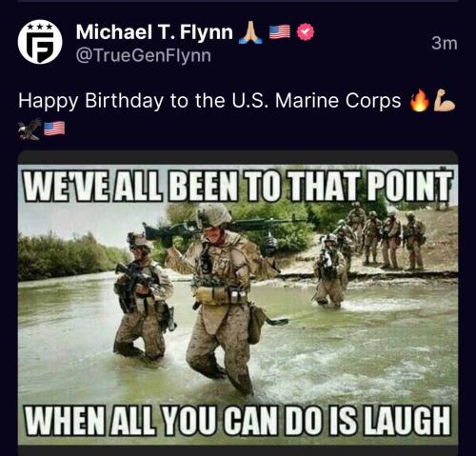Click the kneeling Marine on the left
This screenshot has height=456, width=476.
143,297
